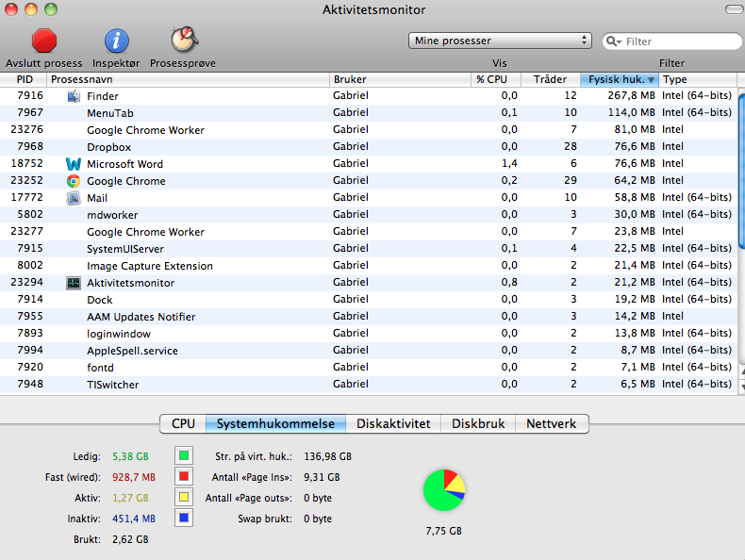
Task: Select the Dock process row
Action: (368, 300)
